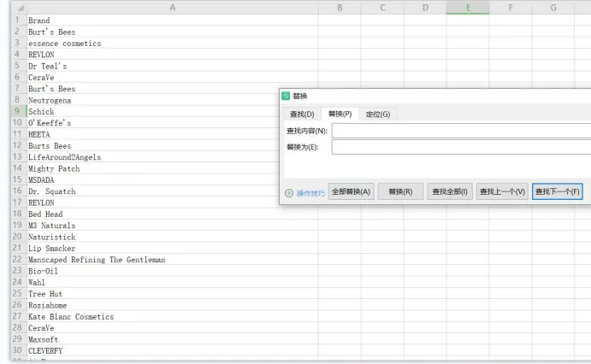
Task: Select the 'Burt's Bees' cell in row 2
Action: tap(173, 32)
